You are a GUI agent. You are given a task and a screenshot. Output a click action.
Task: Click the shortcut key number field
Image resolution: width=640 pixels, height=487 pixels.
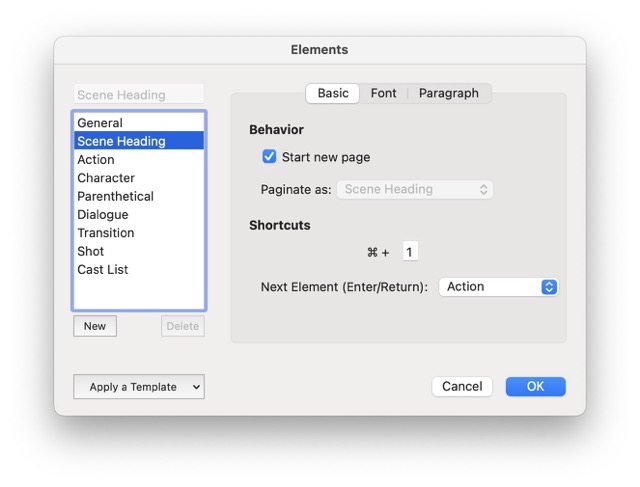pyautogui.click(x=410, y=253)
